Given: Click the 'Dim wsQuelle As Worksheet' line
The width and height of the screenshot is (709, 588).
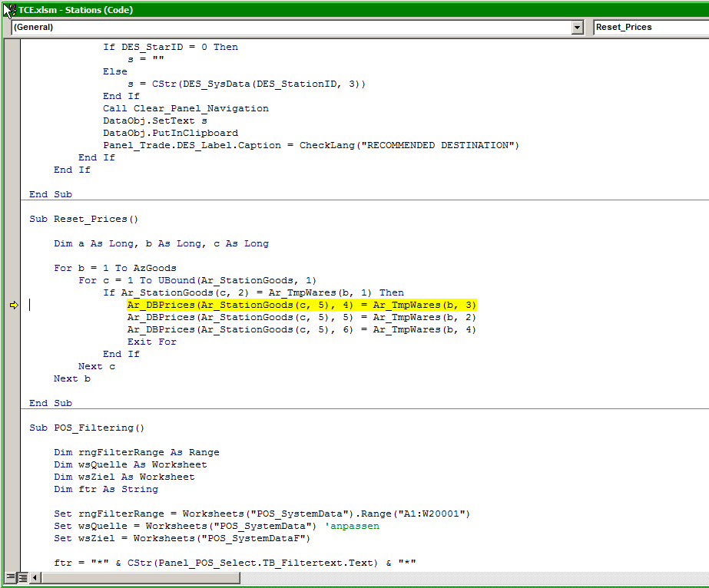Looking at the screenshot, I should click(x=131, y=464).
